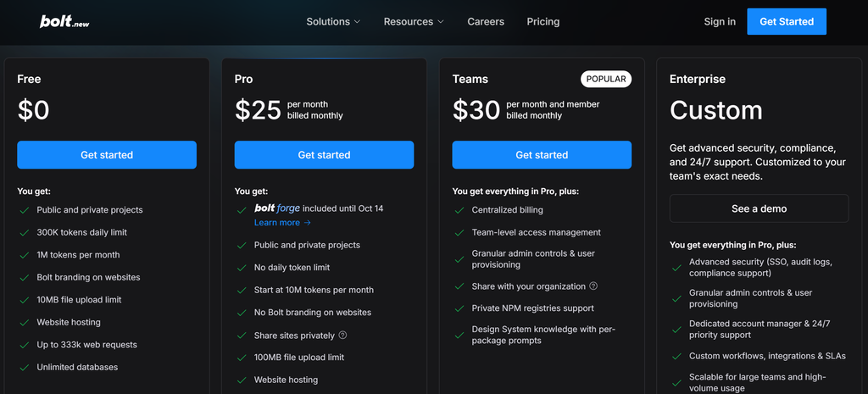868x394 pixels.
Task: Get started with the Teams plan
Action: click(x=542, y=155)
